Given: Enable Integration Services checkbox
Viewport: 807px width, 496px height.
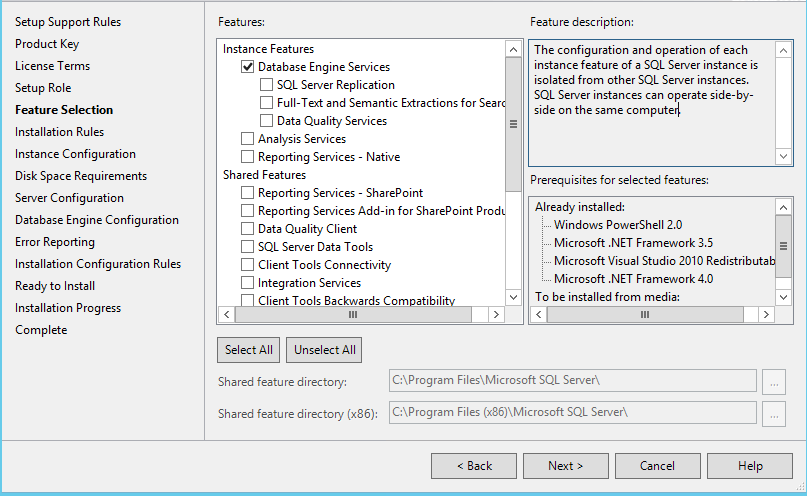Looking at the screenshot, I should click(248, 283).
